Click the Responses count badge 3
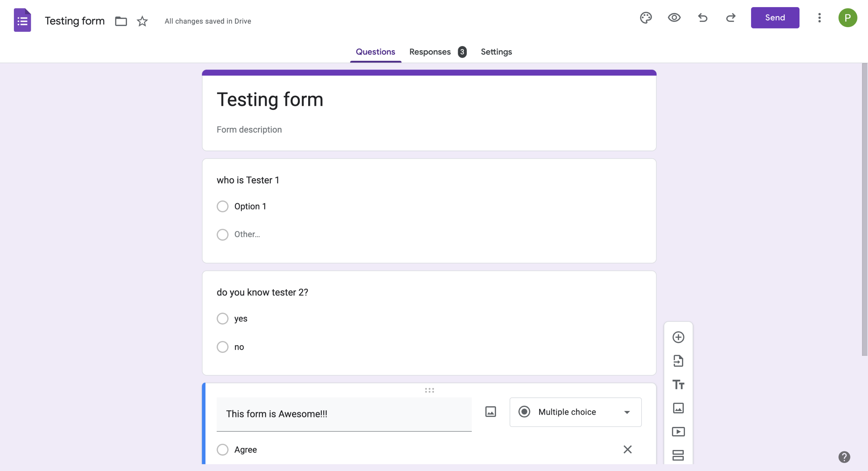The height and width of the screenshot is (471, 868). (x=462, y=52)
